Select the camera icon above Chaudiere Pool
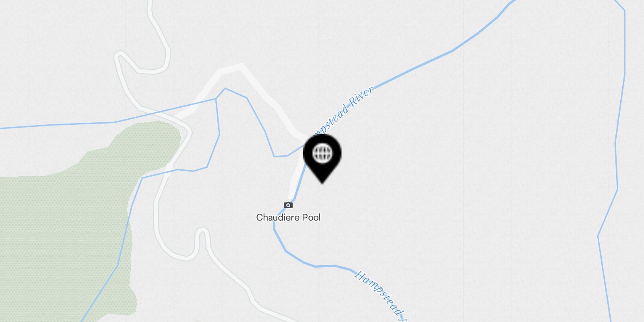The image size is (644, 322). point(288,205)
